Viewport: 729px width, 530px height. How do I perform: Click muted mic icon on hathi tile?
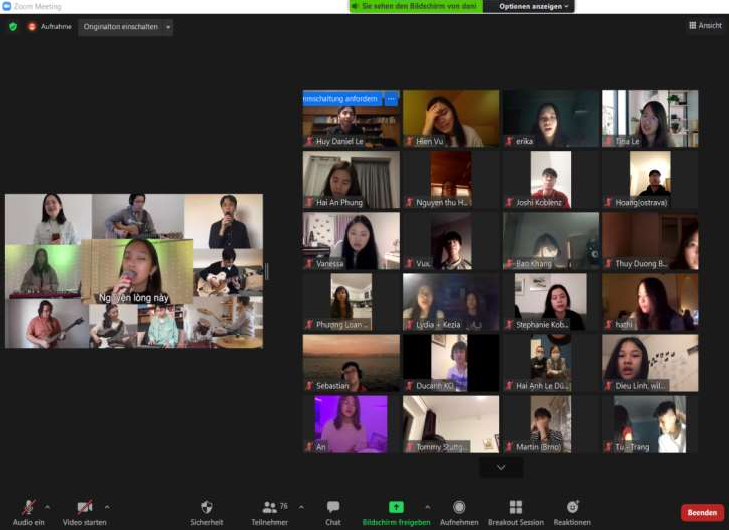(x=608, y=325)
